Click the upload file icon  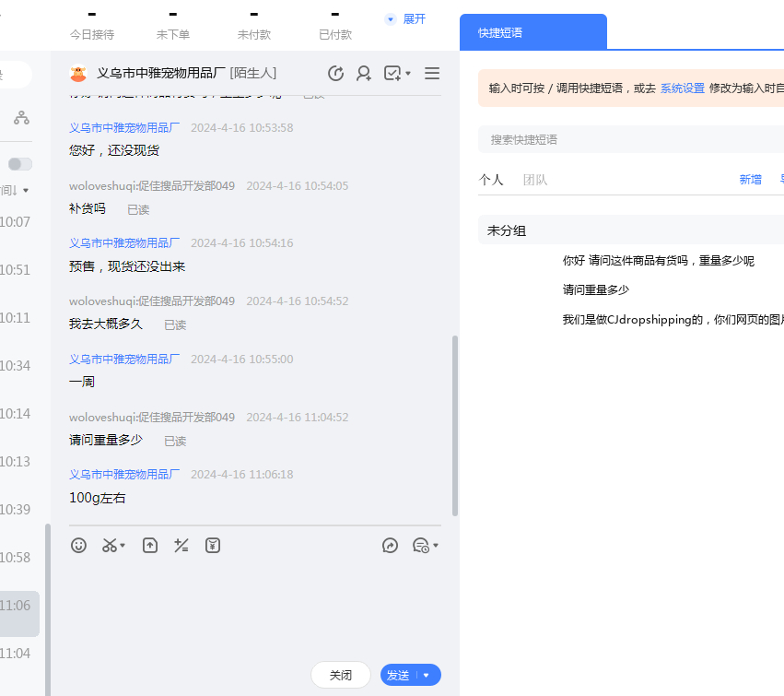(x=150, y=546)
